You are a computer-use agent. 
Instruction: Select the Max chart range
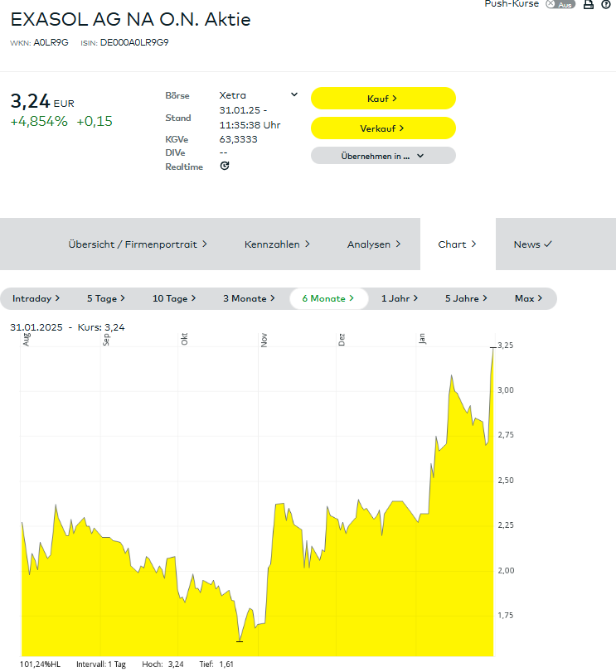click(x=529, y=299)
